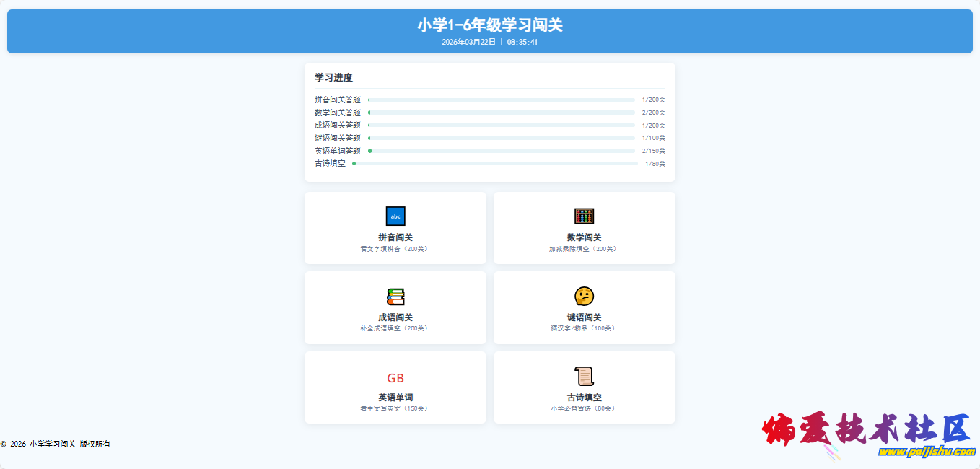Image resolution: width=980 pixels, height=469 pixels.
Task: Click the scroll icon on 古诗填空 card
Action: tap(584, 375)
